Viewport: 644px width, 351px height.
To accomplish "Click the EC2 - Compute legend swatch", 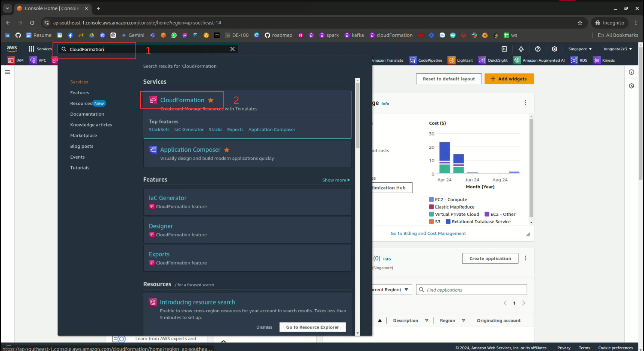I will (x=432, y=200).
